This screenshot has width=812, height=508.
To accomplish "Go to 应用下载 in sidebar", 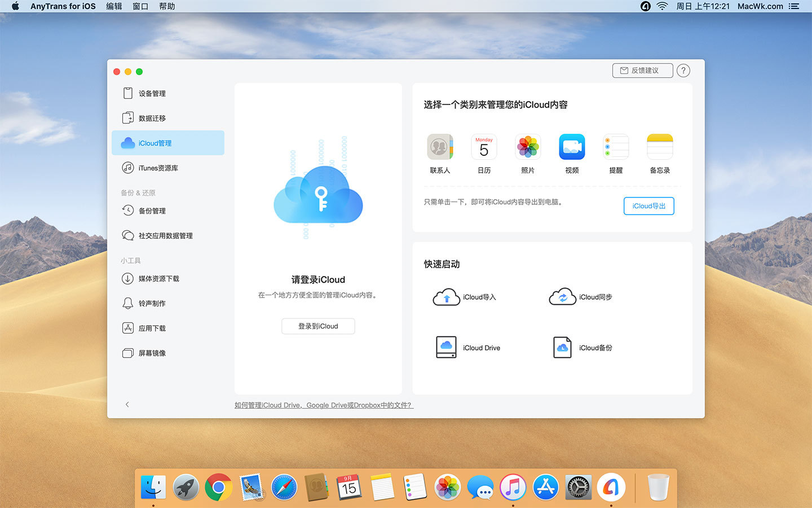I will [x=168, y=328].
